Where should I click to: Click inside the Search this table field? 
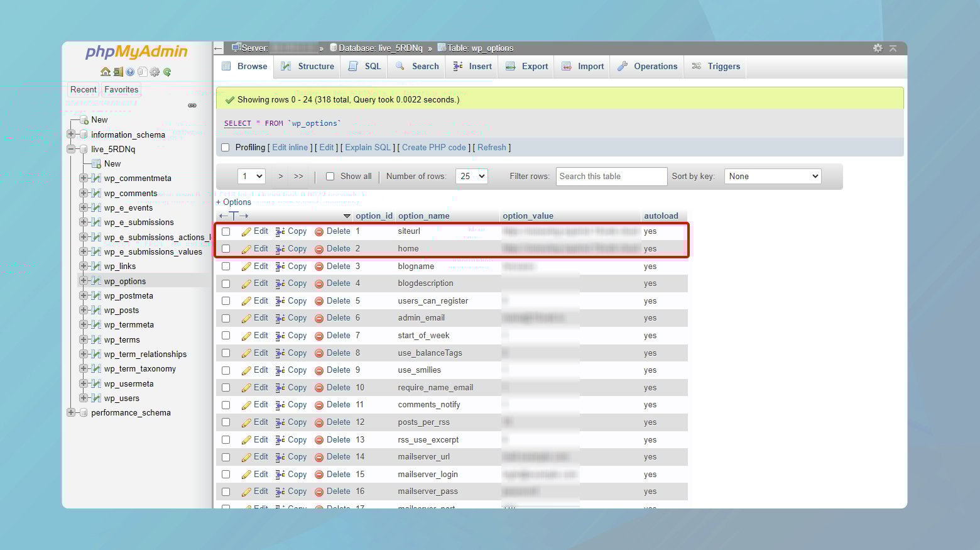click(x=611, y=176)
